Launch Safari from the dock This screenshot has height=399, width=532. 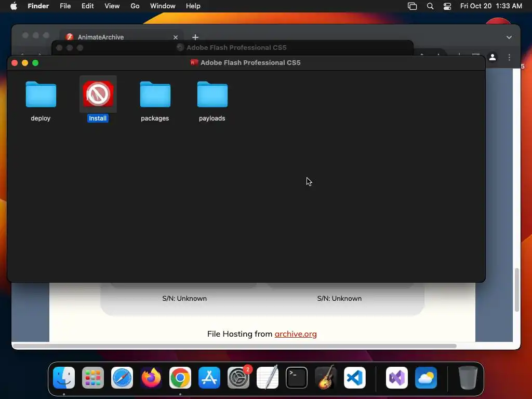click(x=122, y=378)
